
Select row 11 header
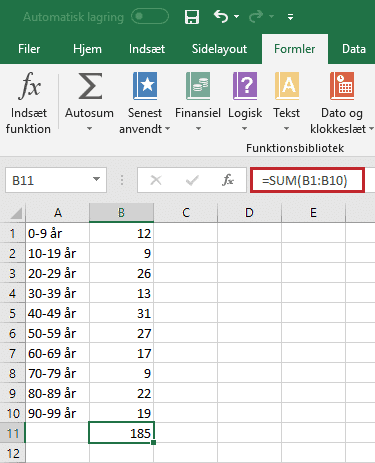point(12,433)
